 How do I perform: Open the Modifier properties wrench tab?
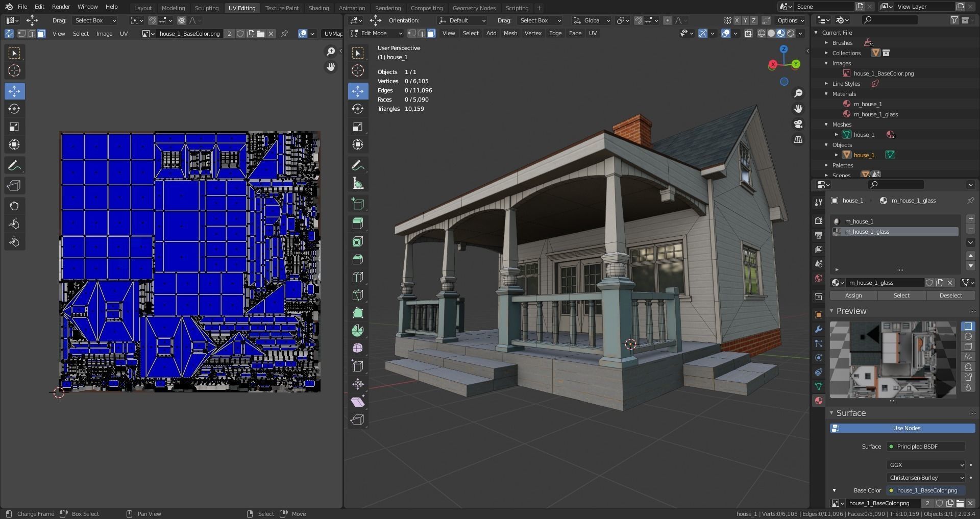click(819, 329)
